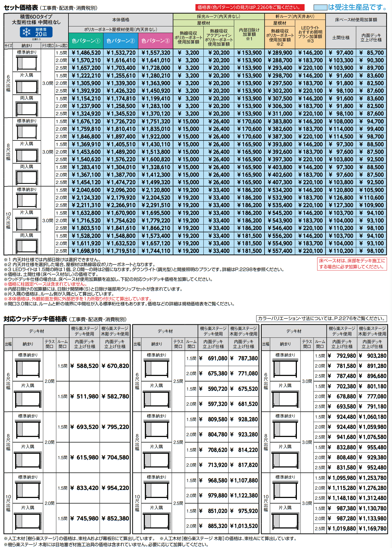Click the セット価格表 title heading
Viewport: 392px width, 548px height.
pyautogui.click(x=21, y=7)
